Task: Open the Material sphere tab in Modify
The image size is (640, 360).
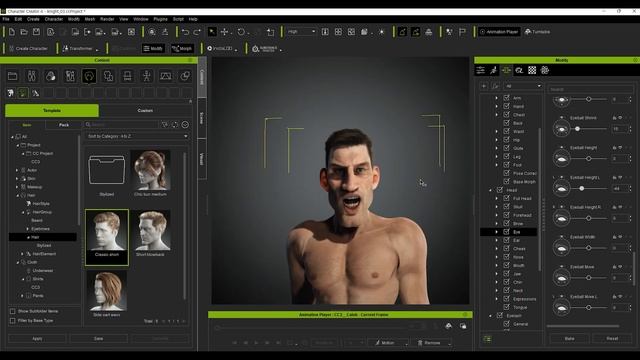Action: 544,70
